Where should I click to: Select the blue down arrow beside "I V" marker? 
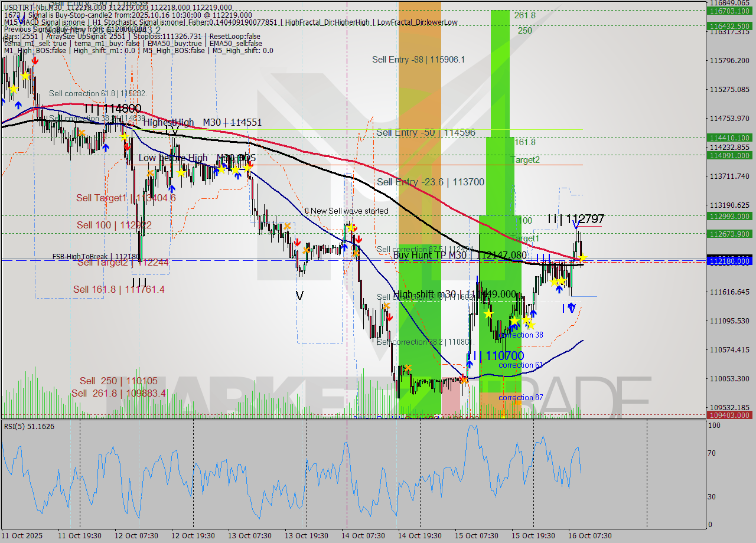click(571, 308)
